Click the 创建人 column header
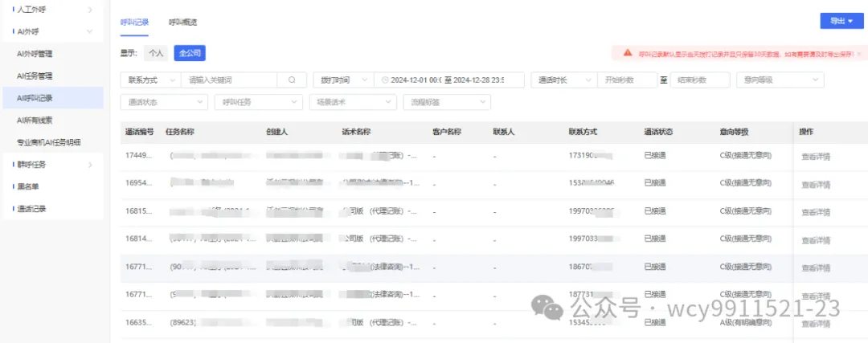Viewport: 868px width, 343px height. [276, 133]
